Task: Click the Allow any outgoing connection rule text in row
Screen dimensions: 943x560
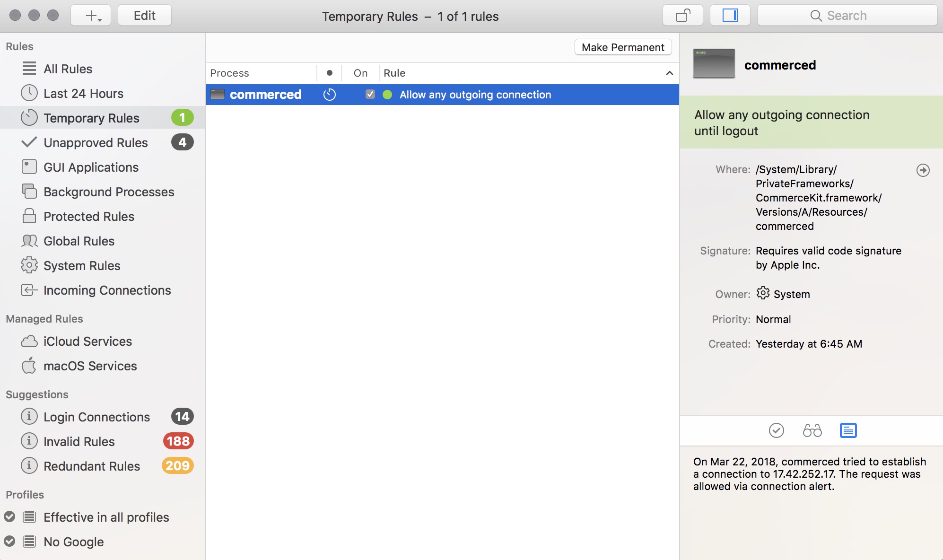Action: (x=475, y=95)
